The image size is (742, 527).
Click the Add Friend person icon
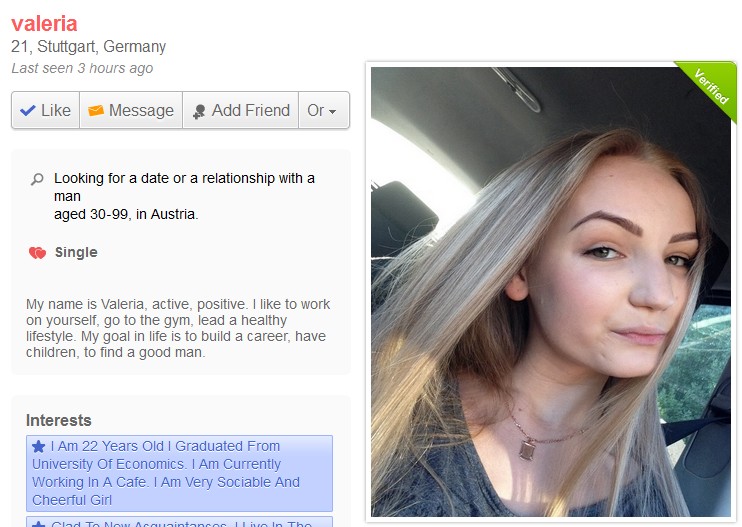pos(199,111)
